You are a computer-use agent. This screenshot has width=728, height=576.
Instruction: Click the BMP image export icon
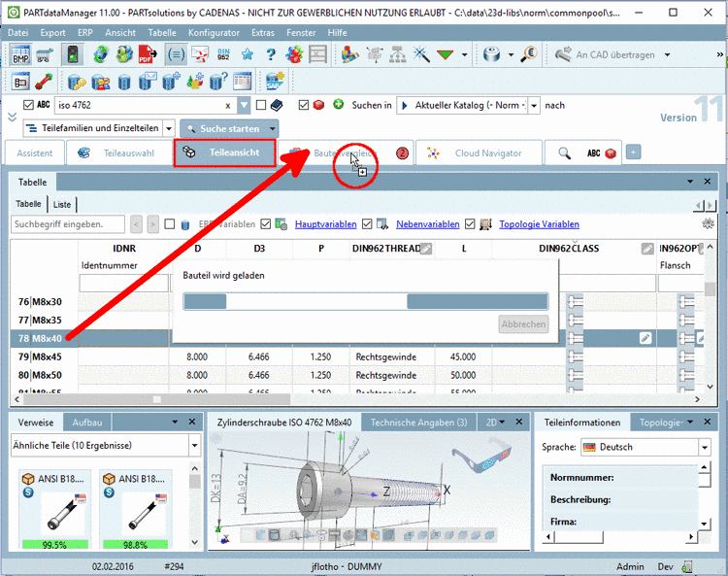pyautogui.click(x=20, y=54)
